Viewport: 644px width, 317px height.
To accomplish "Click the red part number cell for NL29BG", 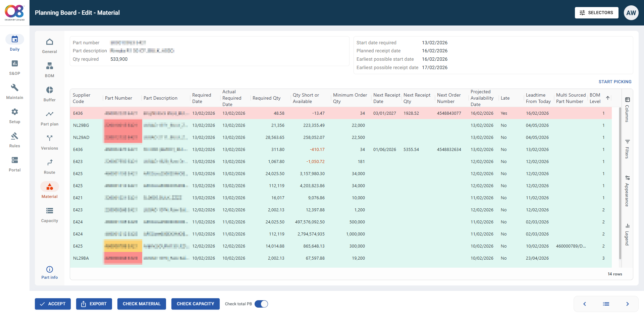I will [x=122, y=125].
